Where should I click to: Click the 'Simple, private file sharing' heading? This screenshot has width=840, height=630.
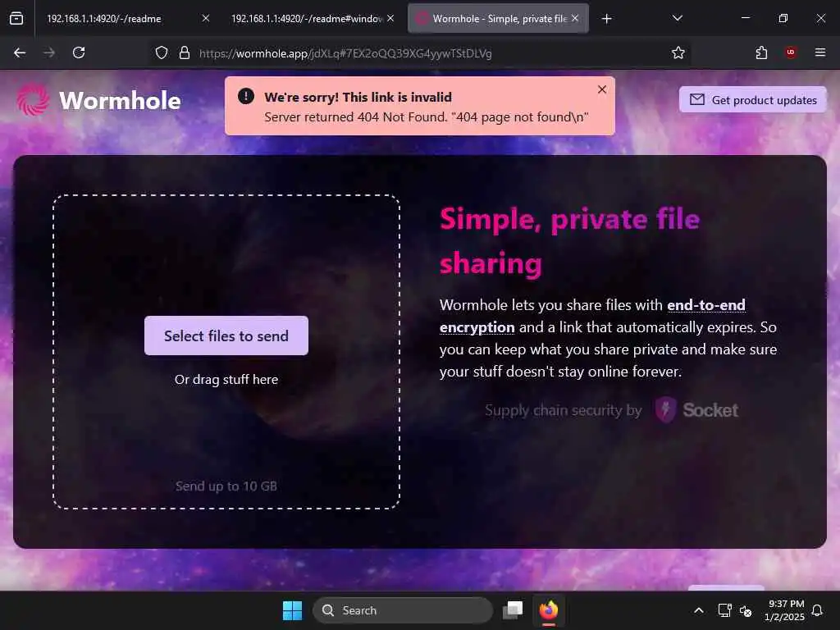(569, 241)
